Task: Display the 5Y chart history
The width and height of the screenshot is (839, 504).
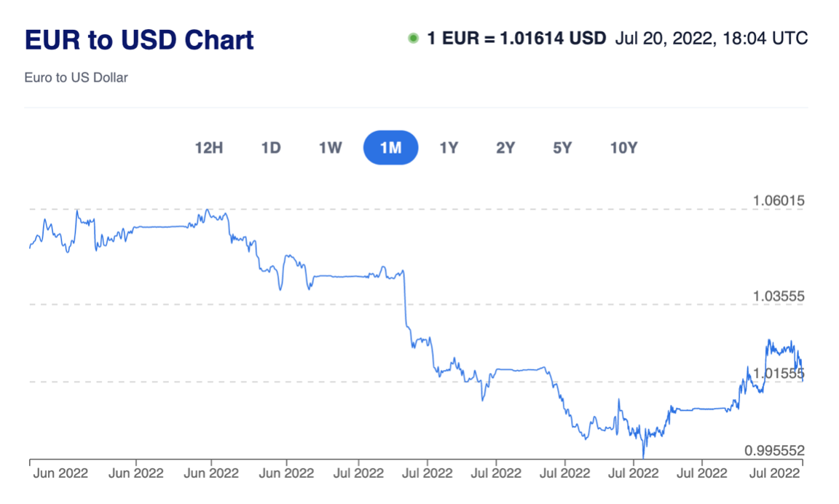Action: tap(562, 148)
